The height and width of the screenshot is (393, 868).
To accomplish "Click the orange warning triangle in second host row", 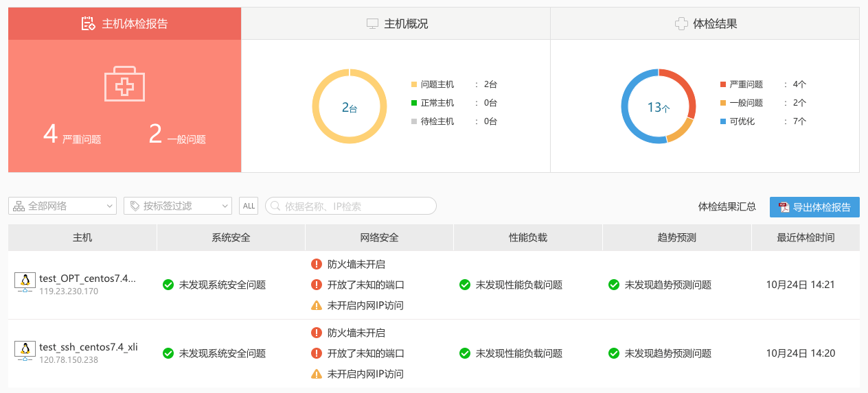I will (317, 374).
